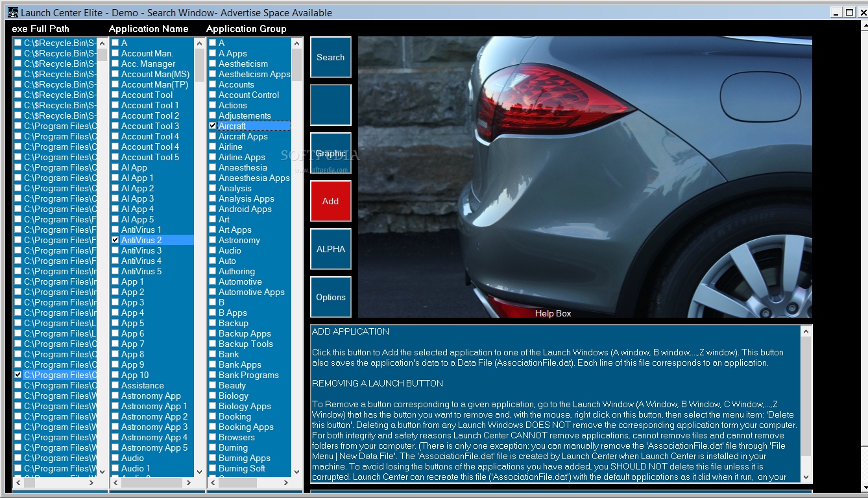
Task: Select Account Tool 3 entry
Action: (x=150, y=126)
